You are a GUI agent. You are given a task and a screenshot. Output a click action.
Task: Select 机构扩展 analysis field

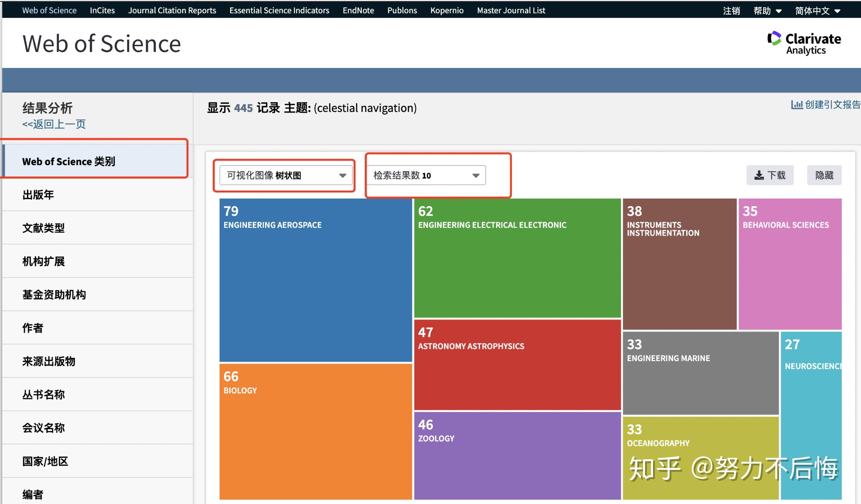(x=97, y=261)
